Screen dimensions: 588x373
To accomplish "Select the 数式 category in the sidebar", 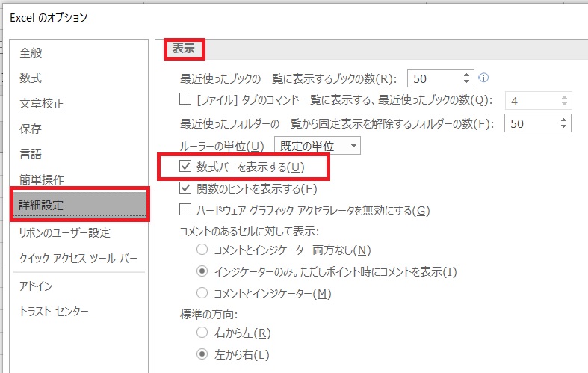I will [31, 78].
